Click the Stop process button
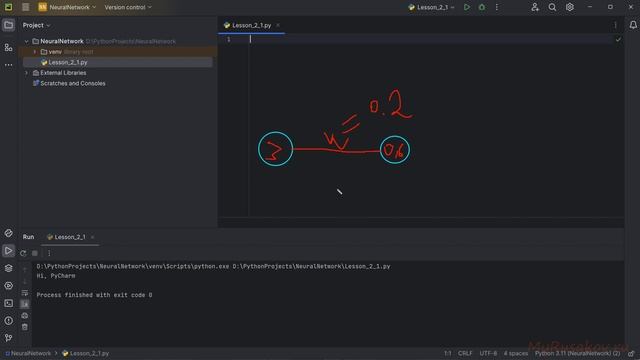This screenshot has width=640, height=360. 35,253
